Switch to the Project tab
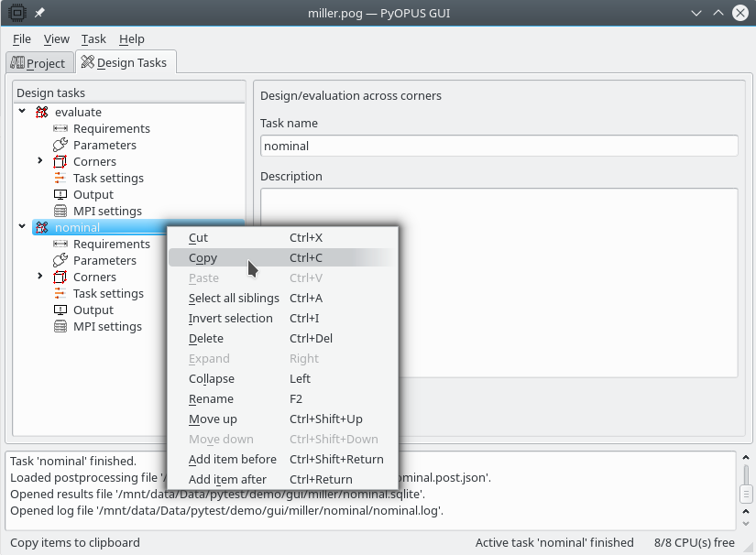Image resolution: width=756 pixels, height=555 pixels. click(x=38, y=63)
